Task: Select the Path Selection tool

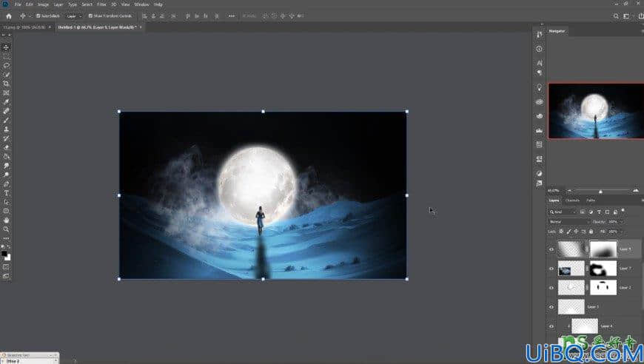Action: (x=6, y=202)
